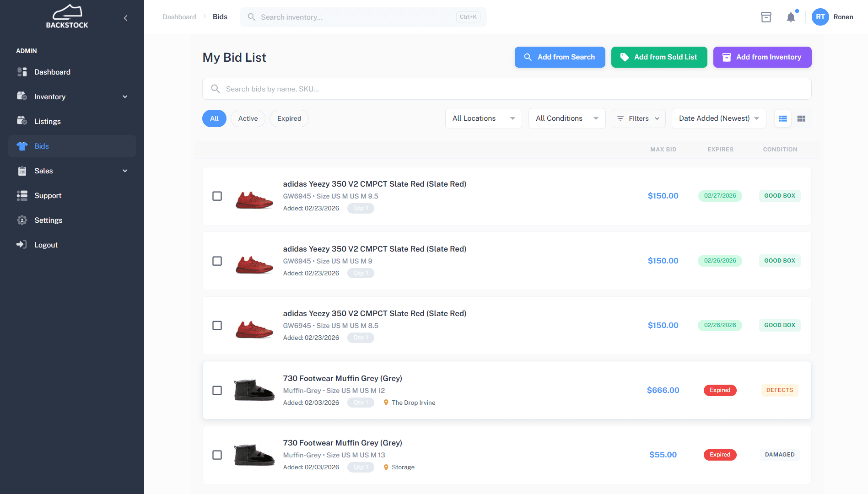
Task: Click Add from Sold List
Action: click(x=659, y=57)
